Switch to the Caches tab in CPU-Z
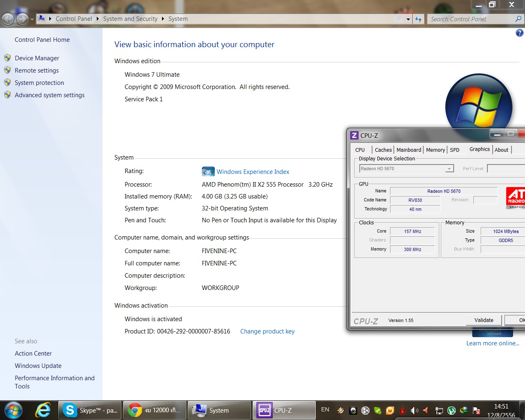The height and width of the screenshot is (420, 525). point(383,150)
